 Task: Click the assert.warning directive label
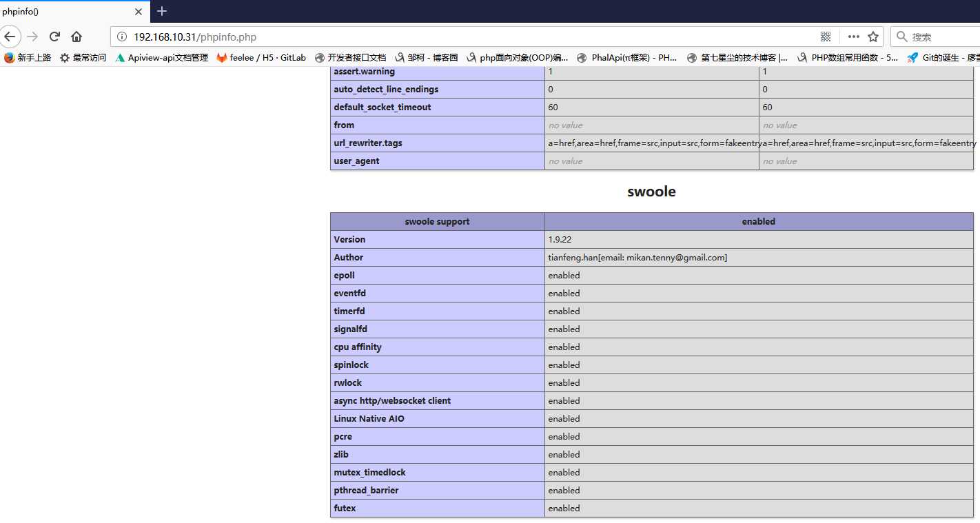[364, 71]
